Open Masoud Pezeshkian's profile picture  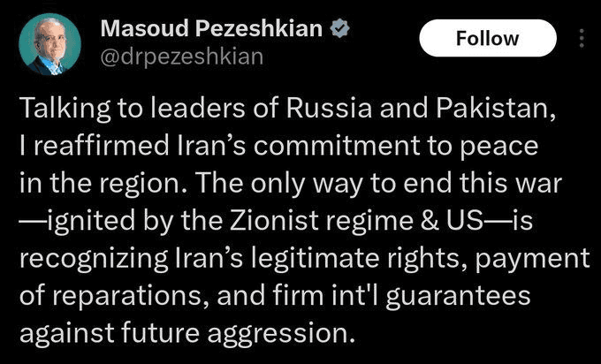[x=49, y=44]
